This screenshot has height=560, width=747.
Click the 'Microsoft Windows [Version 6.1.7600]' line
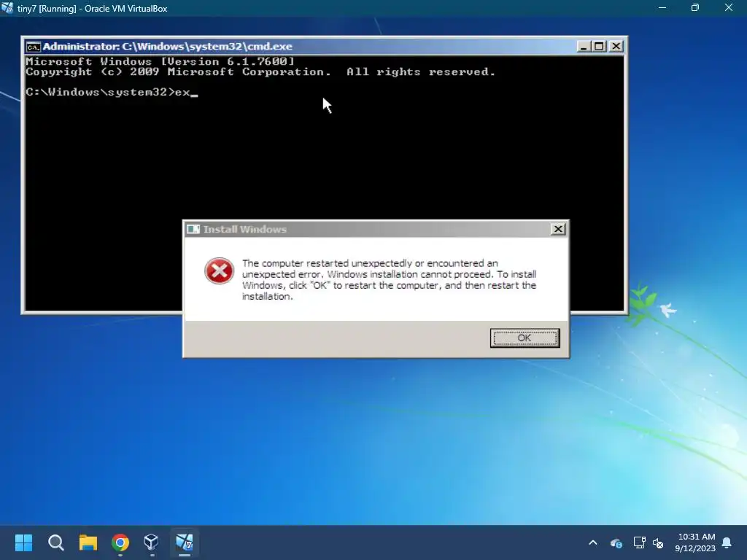pos(160,61)
